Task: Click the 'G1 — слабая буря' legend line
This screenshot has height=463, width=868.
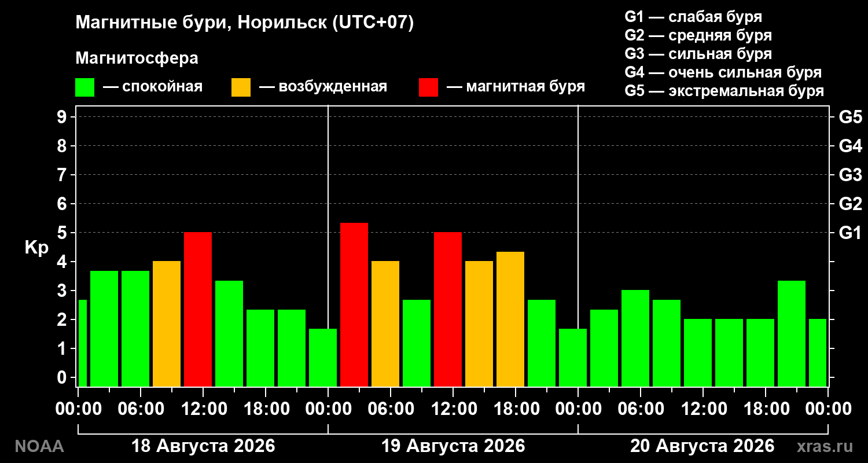Action: pyautogui.click(x=693, y=16)
